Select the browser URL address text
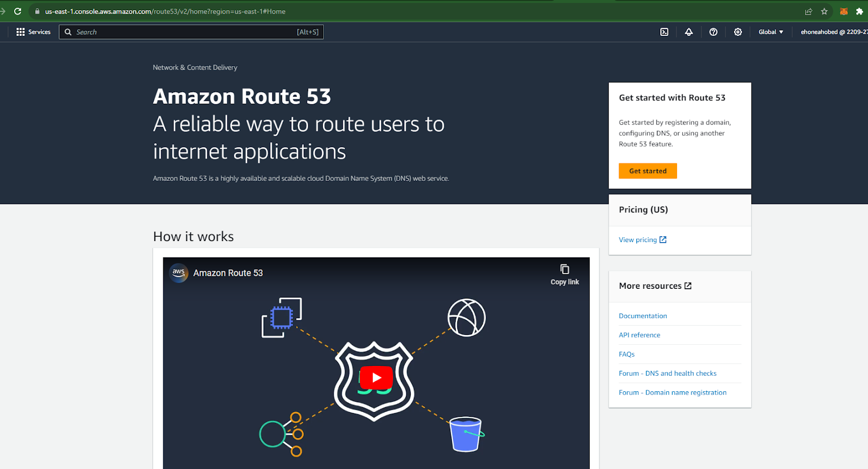 pyautogui.click(x=165, y=11)
